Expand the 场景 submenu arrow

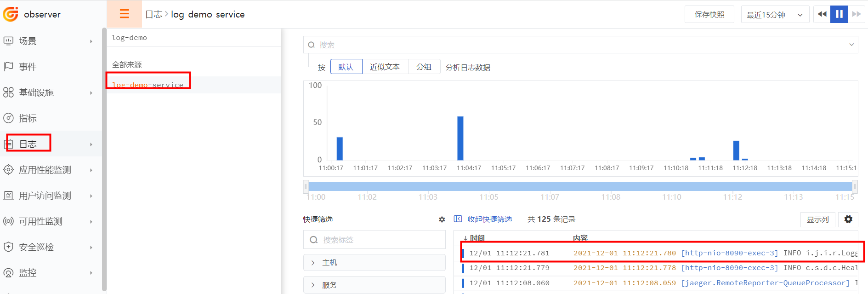coord(91,41)
